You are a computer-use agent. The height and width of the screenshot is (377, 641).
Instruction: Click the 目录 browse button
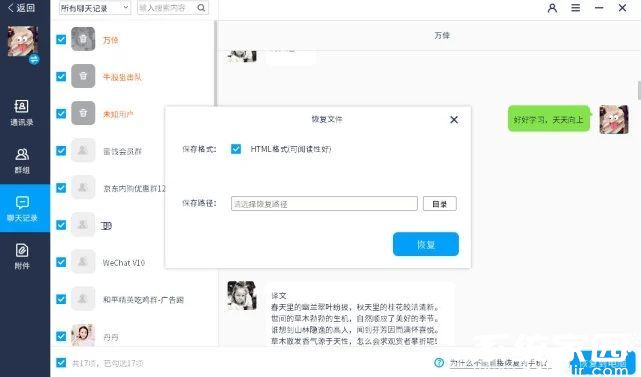click(439, 204)
